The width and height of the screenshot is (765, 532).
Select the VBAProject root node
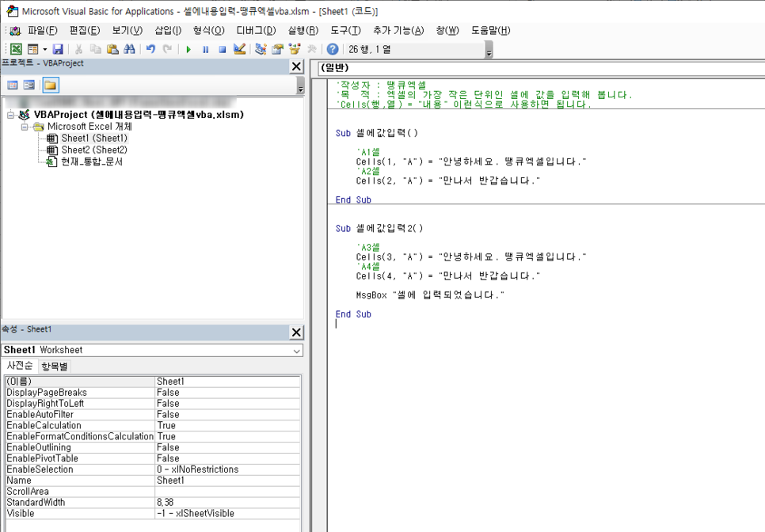click(139, 115)
